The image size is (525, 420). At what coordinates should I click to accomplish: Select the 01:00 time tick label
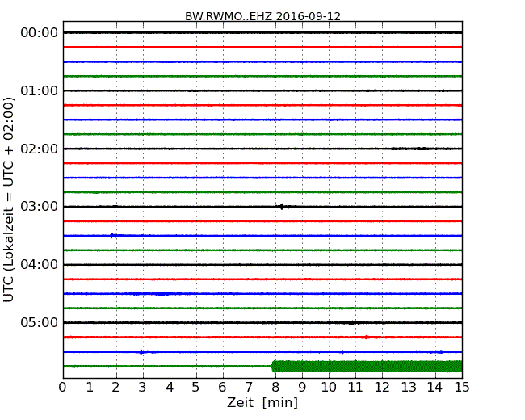click(40, 90)
